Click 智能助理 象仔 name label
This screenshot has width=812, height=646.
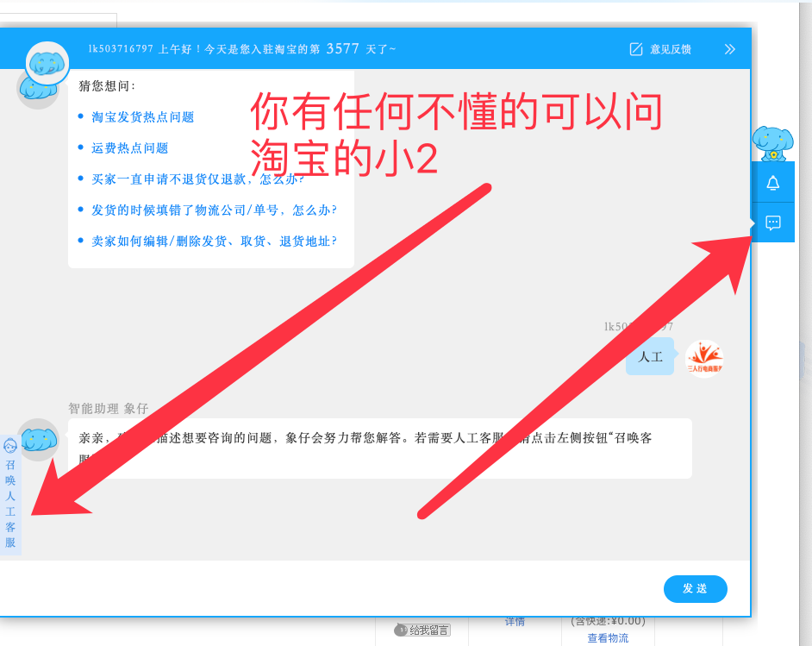[x=109, y=408]
